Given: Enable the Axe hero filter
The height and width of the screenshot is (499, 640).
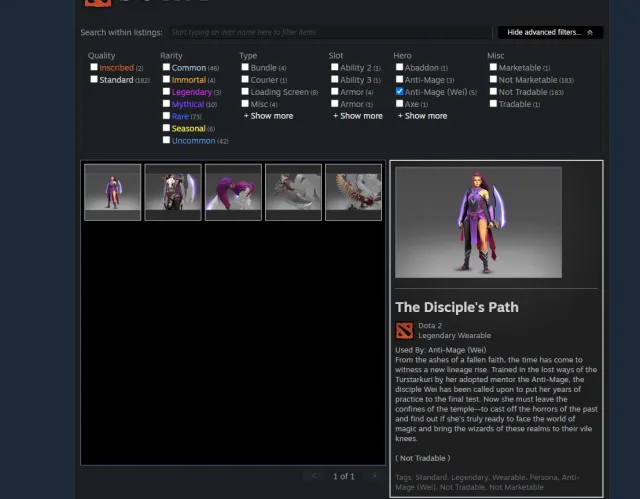Looking at the screenshot, I should click(x=400, y=104).
